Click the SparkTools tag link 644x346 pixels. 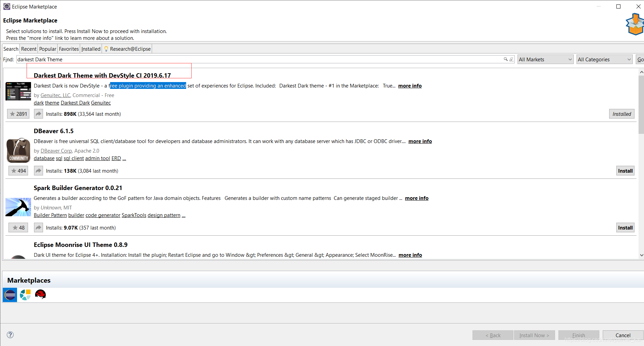134,215
